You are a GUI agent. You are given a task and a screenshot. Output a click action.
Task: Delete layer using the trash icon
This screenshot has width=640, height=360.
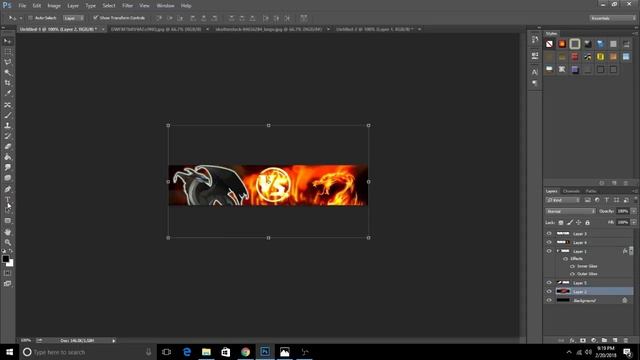(626, 340)
